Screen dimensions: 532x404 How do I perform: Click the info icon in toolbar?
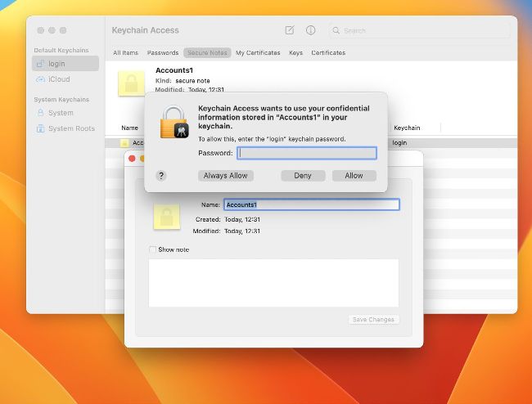[x=311, y=30]
